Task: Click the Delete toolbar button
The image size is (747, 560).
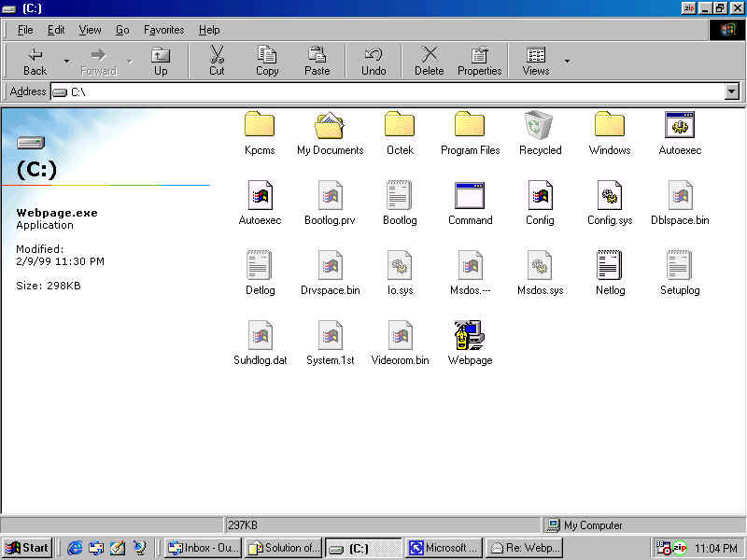Action: 430,61
